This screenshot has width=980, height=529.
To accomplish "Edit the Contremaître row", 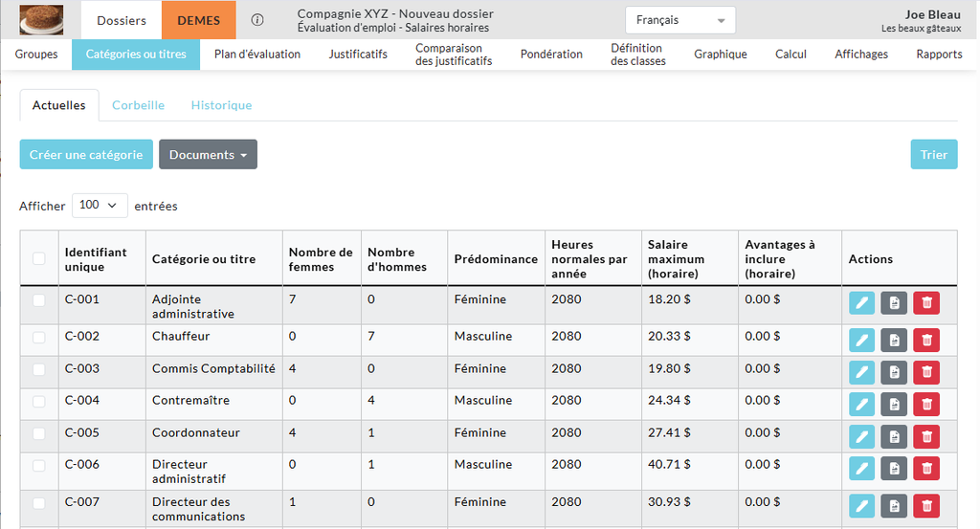I will 861,404.
